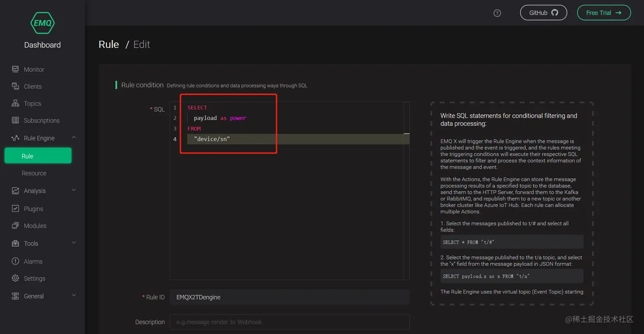Click the Clients sidebar icon
644x334 pixels.
(15, 86)
